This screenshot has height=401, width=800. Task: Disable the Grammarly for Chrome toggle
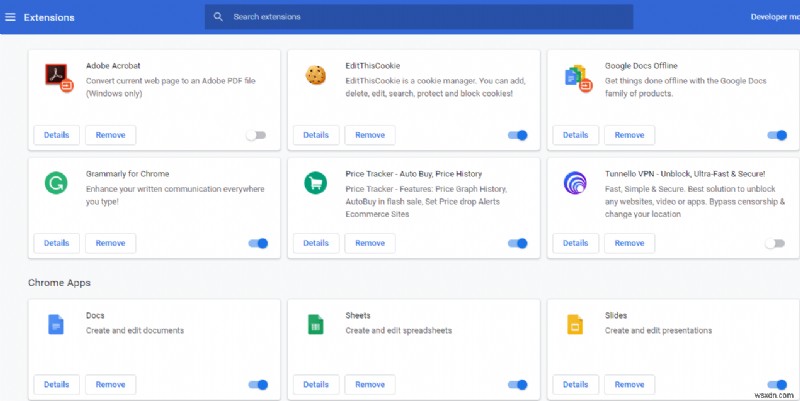coord(258,243)
